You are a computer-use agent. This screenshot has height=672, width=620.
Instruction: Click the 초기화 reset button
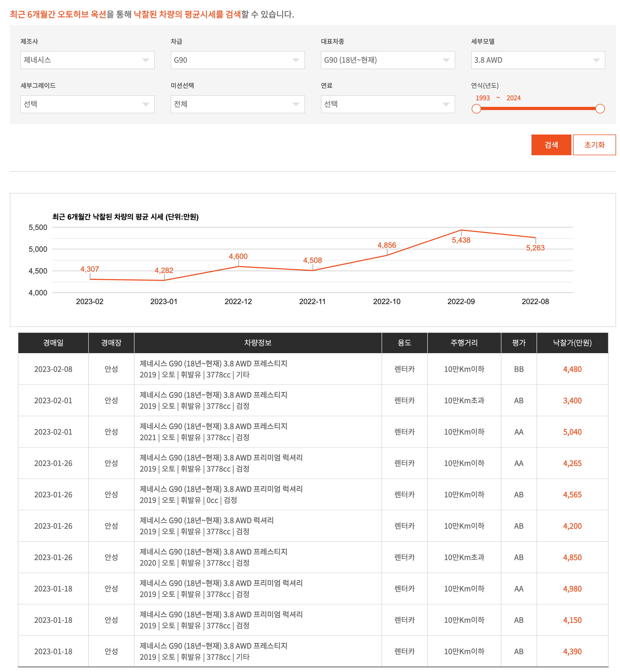pos(594,145)
